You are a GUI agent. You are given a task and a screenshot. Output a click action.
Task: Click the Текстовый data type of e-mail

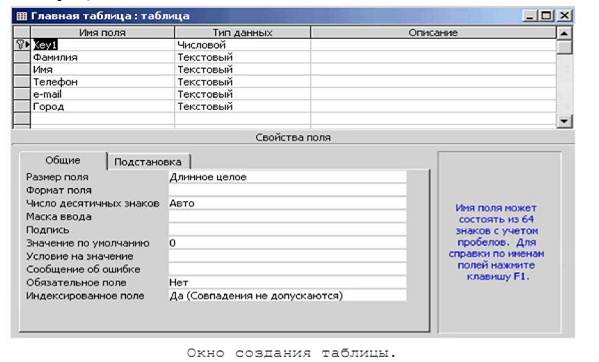[x=243, y=94]
